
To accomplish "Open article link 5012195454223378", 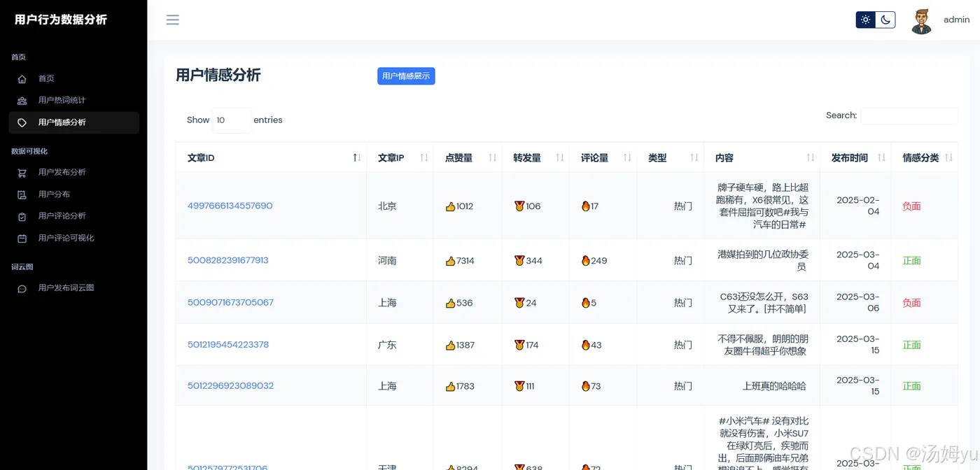I will (x=228, y=345).
